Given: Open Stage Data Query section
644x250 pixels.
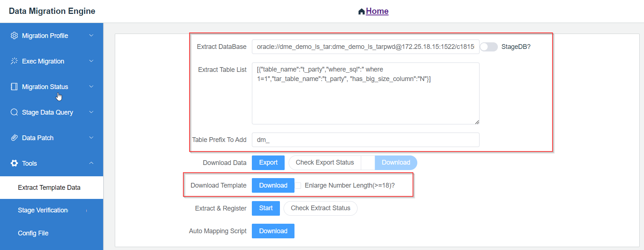Looking at the screenshot, I should (51, 112).
